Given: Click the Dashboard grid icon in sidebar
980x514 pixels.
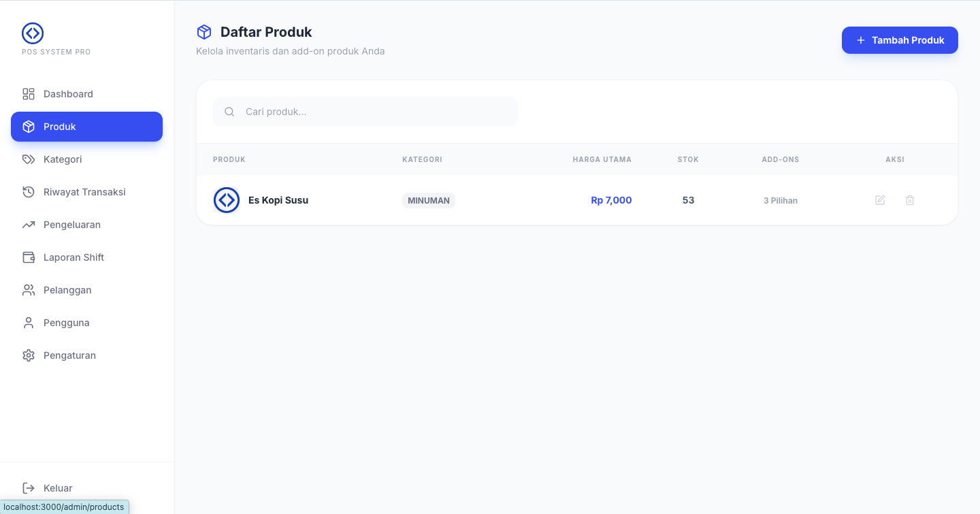Looking at the screenshot, I should 29,94.
